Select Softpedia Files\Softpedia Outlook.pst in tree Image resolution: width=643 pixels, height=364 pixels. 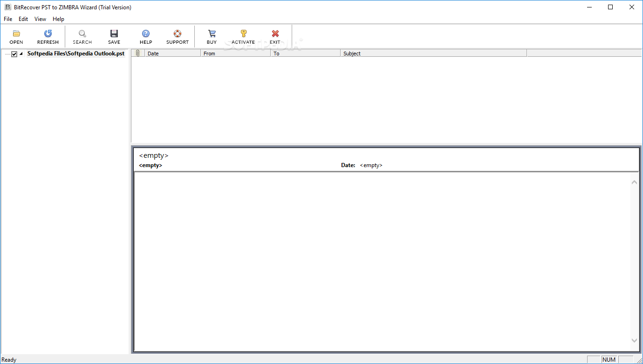click(76, 54)
